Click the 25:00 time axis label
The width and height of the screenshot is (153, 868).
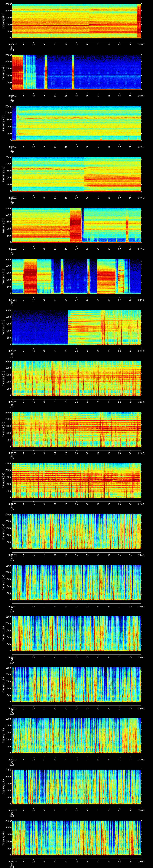[x=141, y=147]
